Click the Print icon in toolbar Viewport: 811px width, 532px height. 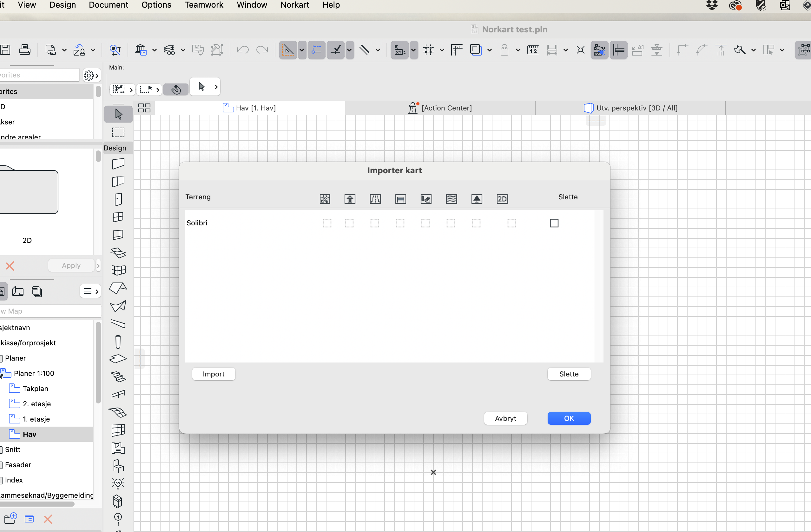[x=24, y=50]
